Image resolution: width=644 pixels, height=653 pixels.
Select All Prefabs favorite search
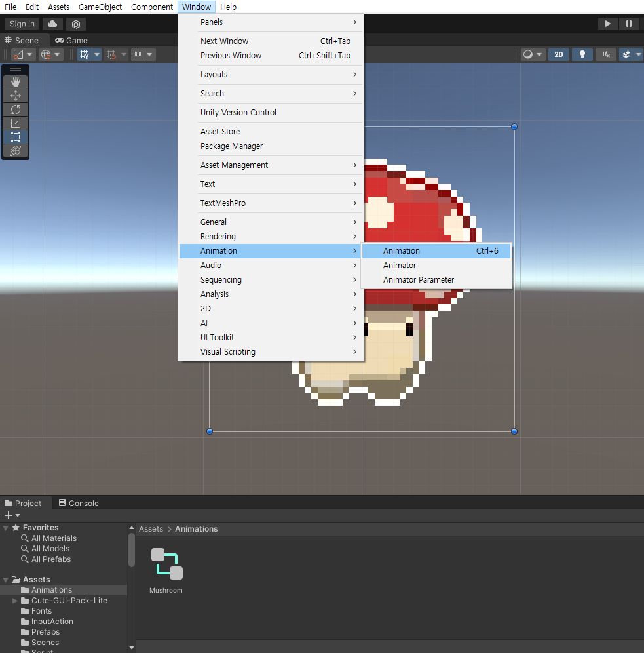click(x=50, y=559)
